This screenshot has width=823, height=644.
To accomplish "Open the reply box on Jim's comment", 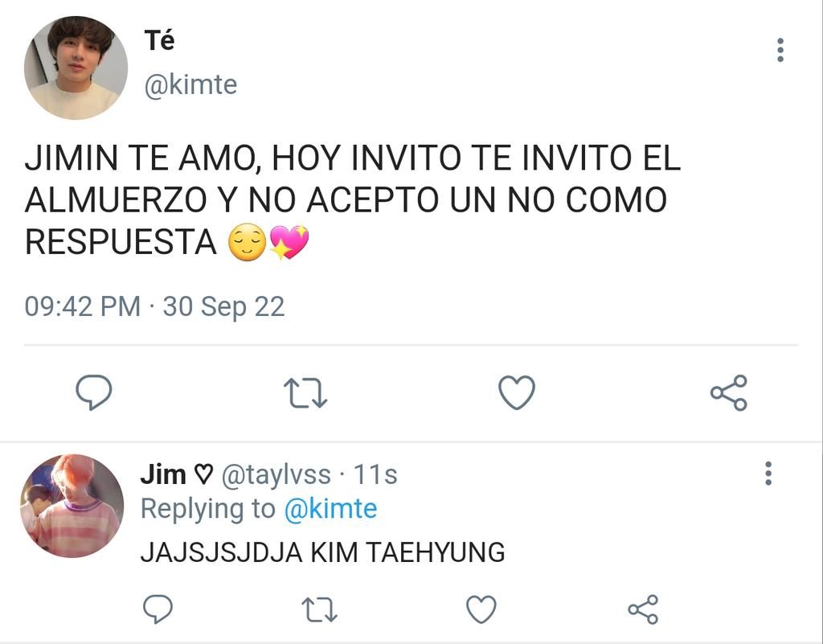I will (x=158, y=609).
